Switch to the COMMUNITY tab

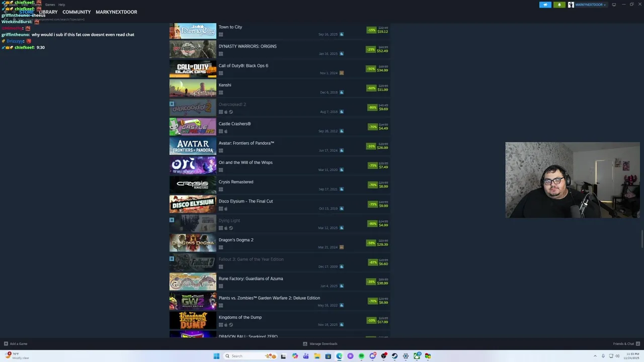[x=76, y=12]
